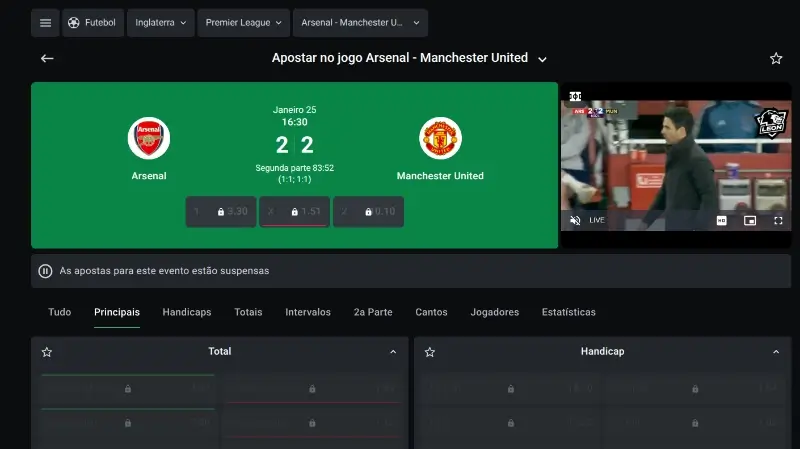Collapse the Total market section
The width and height of the screenshot is (800, 449).
[393, 352]
